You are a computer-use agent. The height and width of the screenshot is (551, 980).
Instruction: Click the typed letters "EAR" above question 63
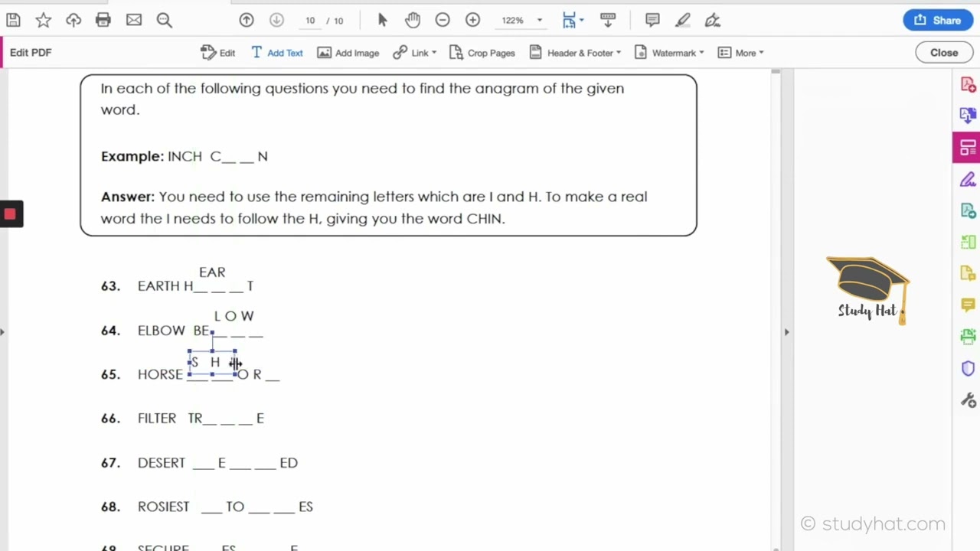coord(212,272)
